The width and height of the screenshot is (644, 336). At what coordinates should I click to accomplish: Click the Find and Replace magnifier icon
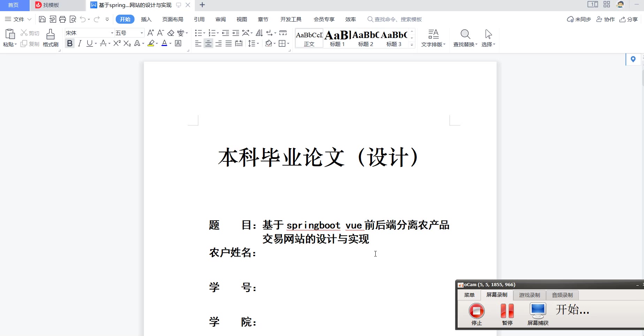coord(465,34)
